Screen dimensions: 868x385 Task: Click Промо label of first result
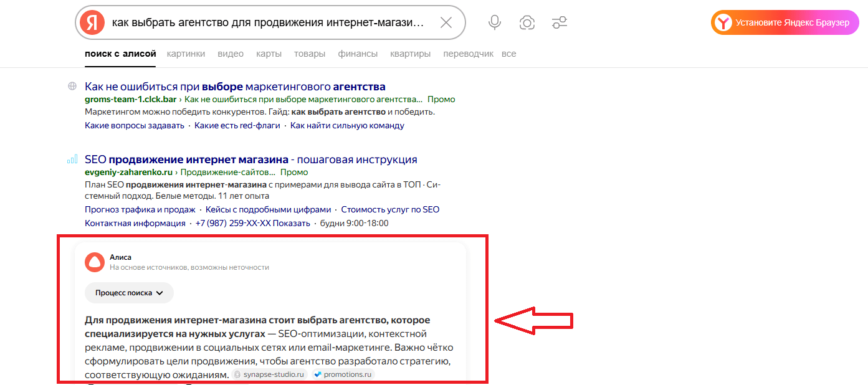click(441, 99)
